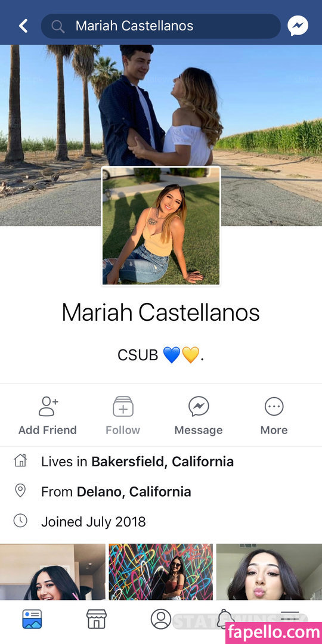Open the Marketplace tab
Screen dimensions: 322x644
pos(97,619)
